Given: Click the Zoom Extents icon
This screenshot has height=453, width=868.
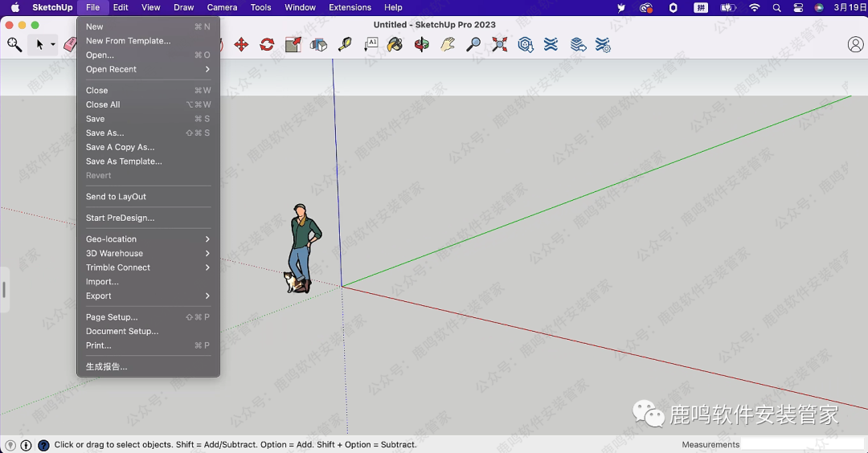Looking at the screenshot, I should pos(500,45).
